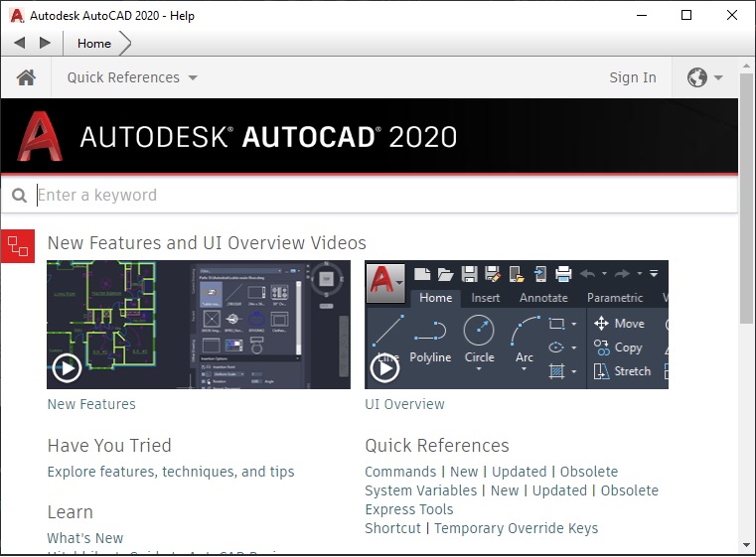Open the UI Overview link
The height and width of the screenshot is (557, 756).
pos(404,404)
